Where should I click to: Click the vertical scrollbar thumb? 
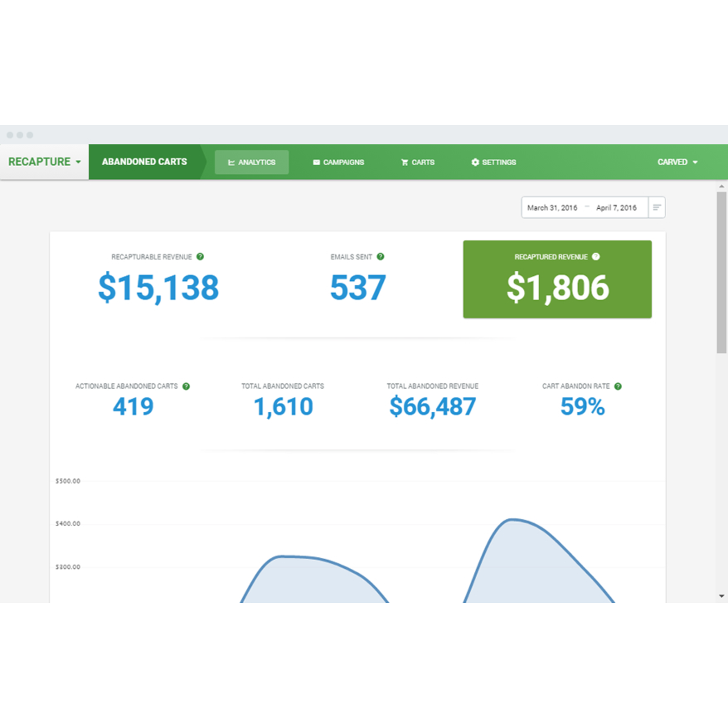click(x=722, y=273)
